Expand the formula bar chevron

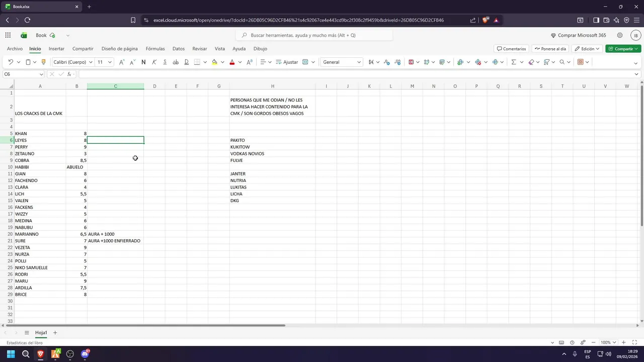click(637, 74)
